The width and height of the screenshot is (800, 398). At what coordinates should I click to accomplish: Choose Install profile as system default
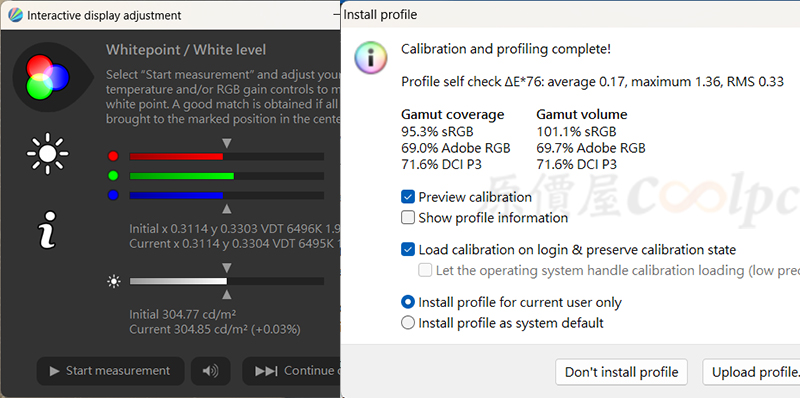(x=408, y=323)
